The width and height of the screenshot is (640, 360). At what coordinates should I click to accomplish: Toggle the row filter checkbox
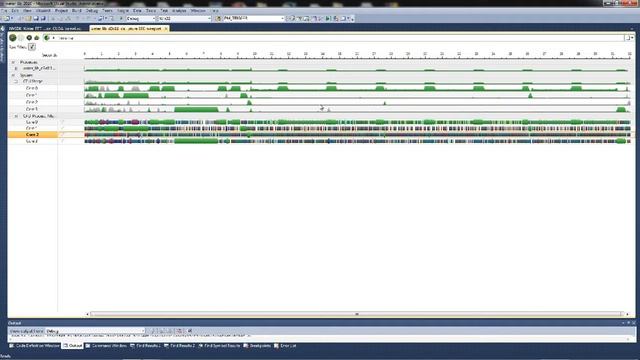pos(32,47)
